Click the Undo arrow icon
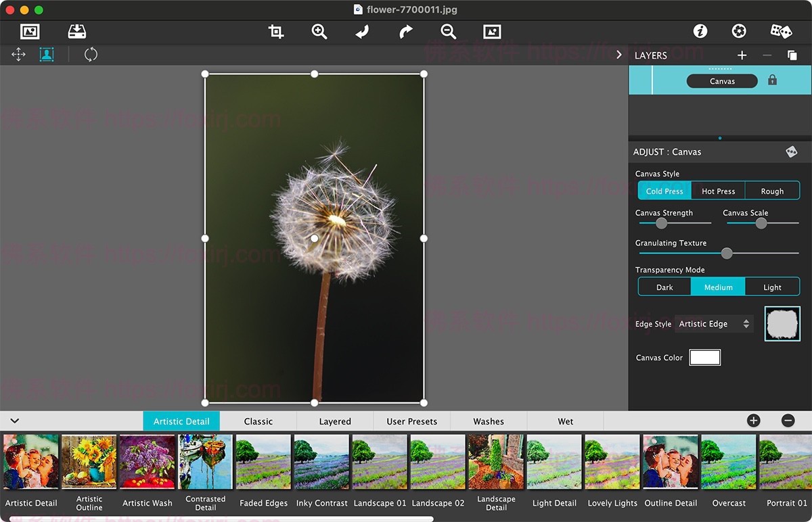 pyautogui.click(x=362, y=31)
